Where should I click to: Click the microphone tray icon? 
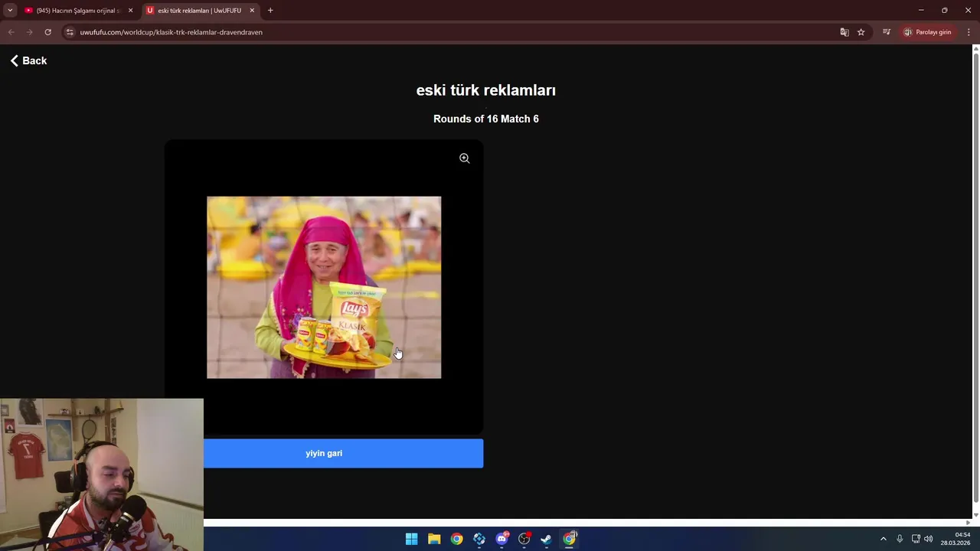[x=900, y=539]
